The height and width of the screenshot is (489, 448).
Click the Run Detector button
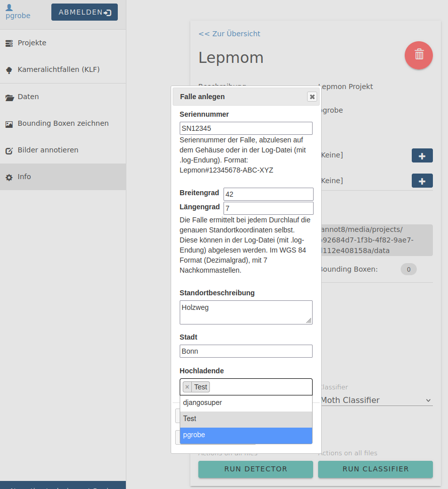pyautogui.click(x=256, y=469)
